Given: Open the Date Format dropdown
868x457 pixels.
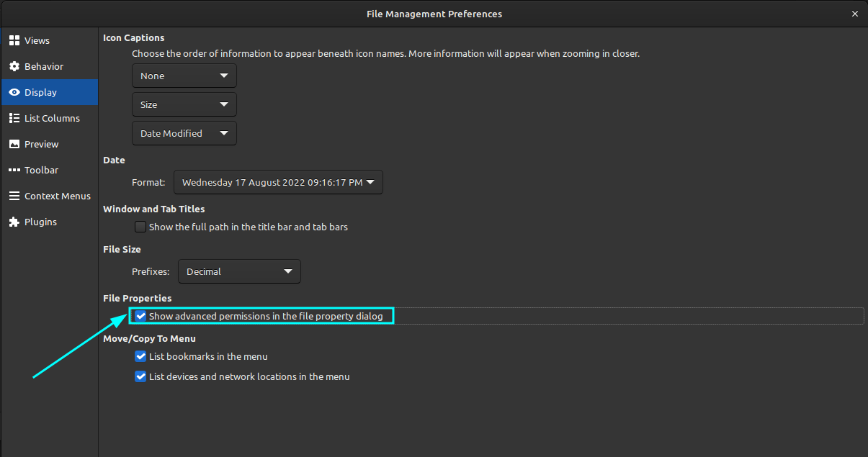Looking at the screenshot, I should pyautogui.click(x=278, y=182).
